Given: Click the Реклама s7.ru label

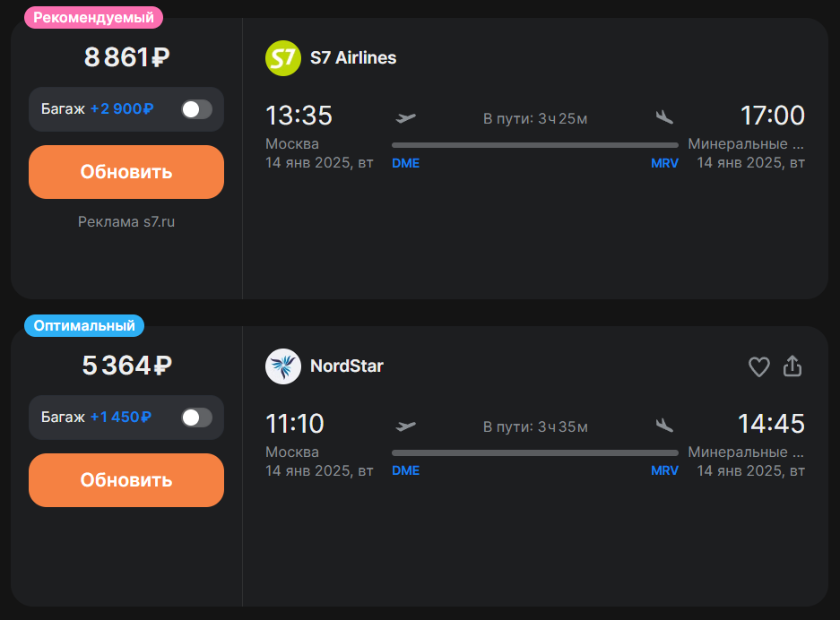Looking at the screenshot, I should pyautogui.click(x=126, y=221).
